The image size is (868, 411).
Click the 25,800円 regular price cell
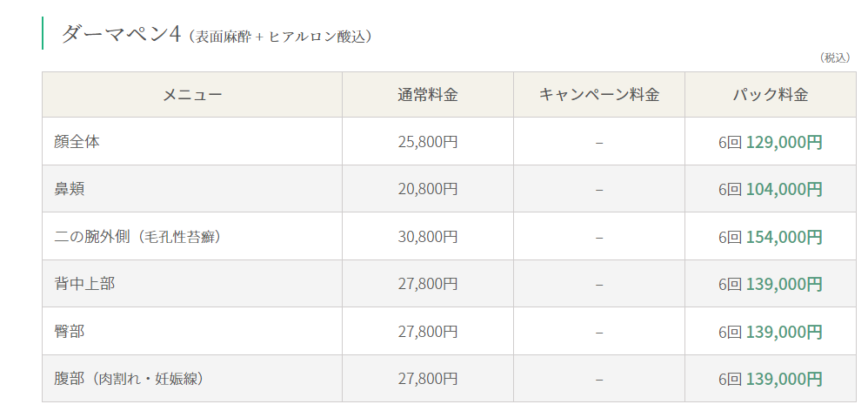[427, 142]
